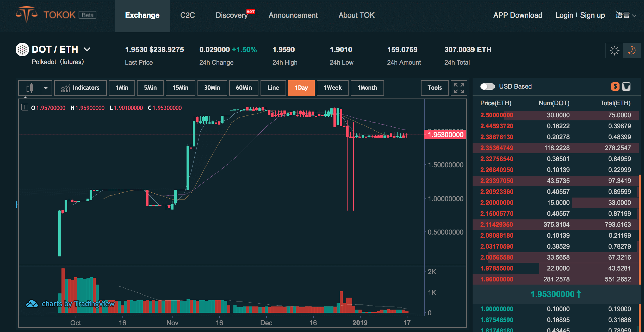Click the Polkadot coin icon

(x=22, y=49)
